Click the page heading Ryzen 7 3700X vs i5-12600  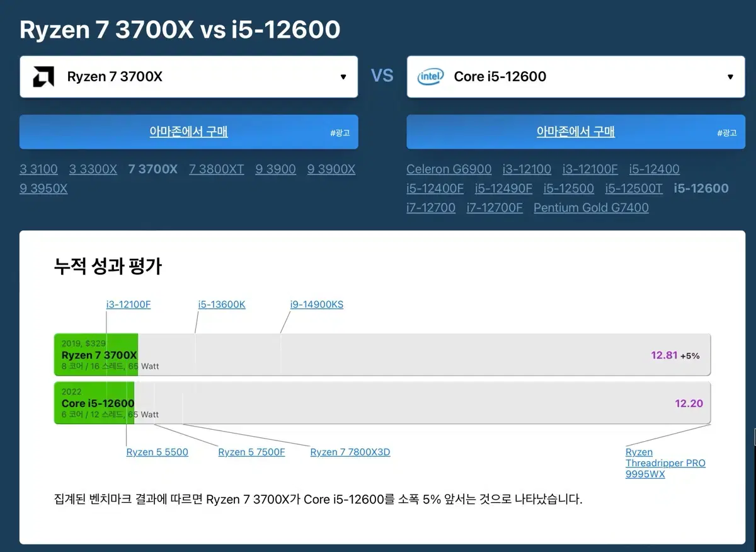[x=180, y=30]
